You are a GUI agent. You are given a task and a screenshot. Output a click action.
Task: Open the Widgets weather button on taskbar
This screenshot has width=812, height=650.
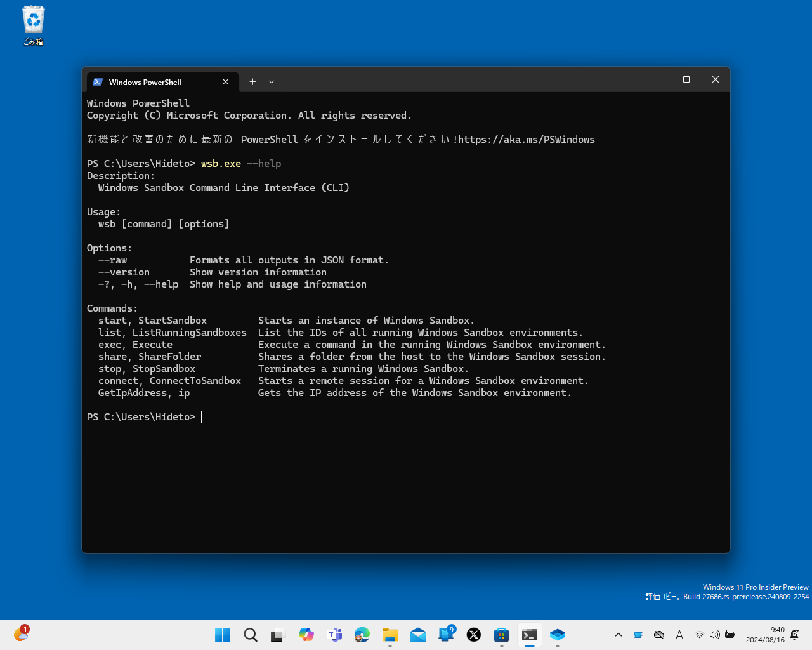21,634
